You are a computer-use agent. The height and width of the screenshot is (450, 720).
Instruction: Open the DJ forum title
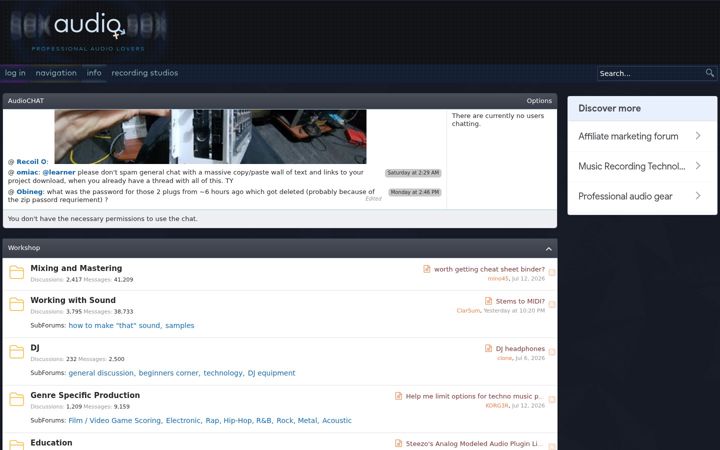coord(35,348)
